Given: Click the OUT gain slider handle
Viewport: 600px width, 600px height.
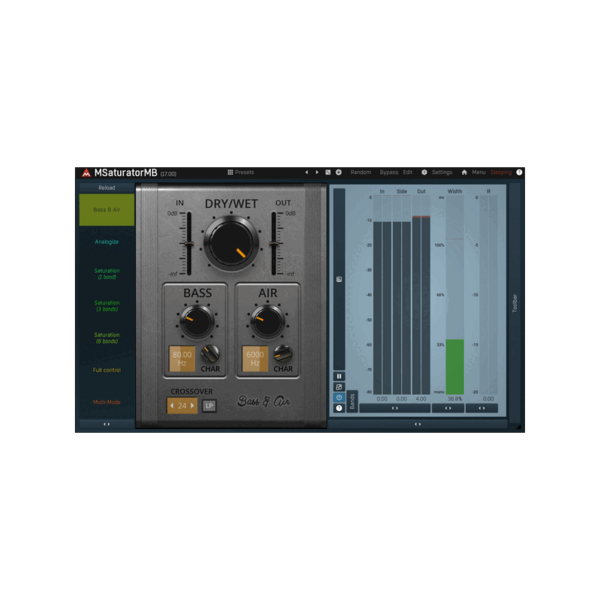Looking at the screenshot, I should coord(274,244).
